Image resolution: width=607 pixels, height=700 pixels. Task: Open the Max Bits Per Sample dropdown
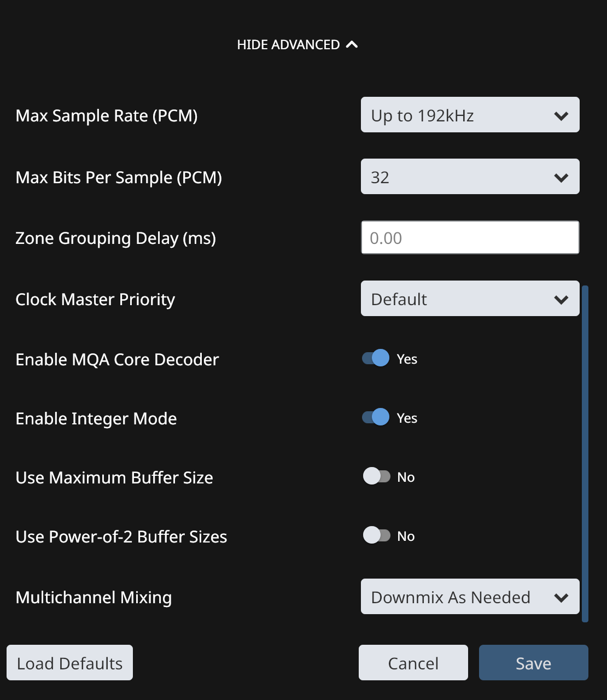470,177
